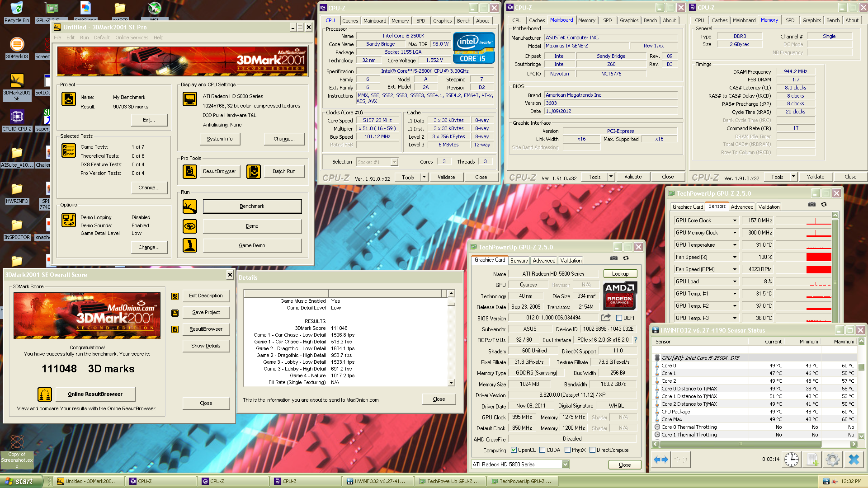Click the Edit Description icon in score window
The image size is (868, 488).
pyautogui.click(x=175, y=296)
